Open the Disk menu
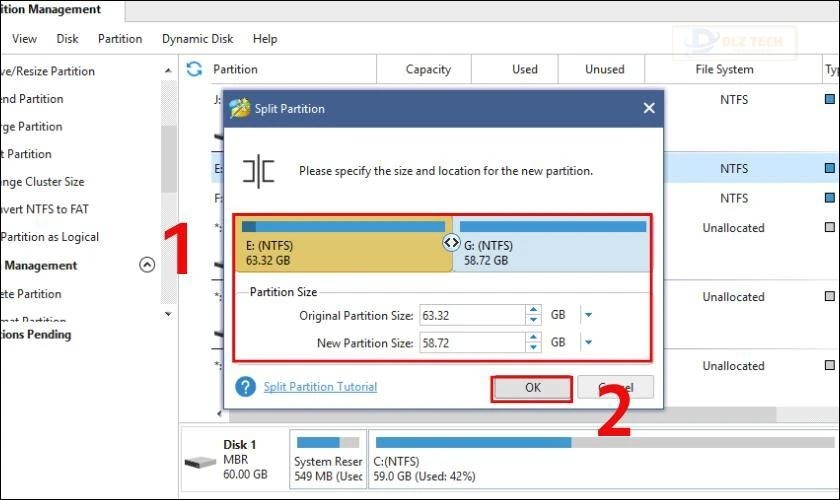Screen dimensions: 840x500 coord(68,39)
